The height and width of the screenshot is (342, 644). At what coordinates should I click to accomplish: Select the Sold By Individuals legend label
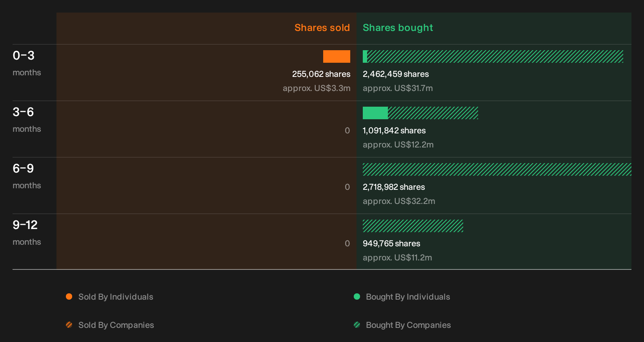point(116,297)
